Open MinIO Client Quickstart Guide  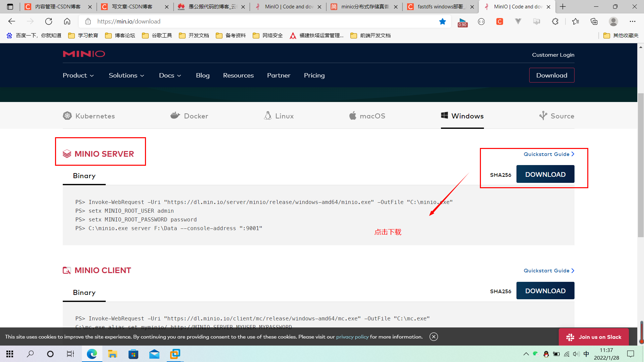(x=549, y=271)
